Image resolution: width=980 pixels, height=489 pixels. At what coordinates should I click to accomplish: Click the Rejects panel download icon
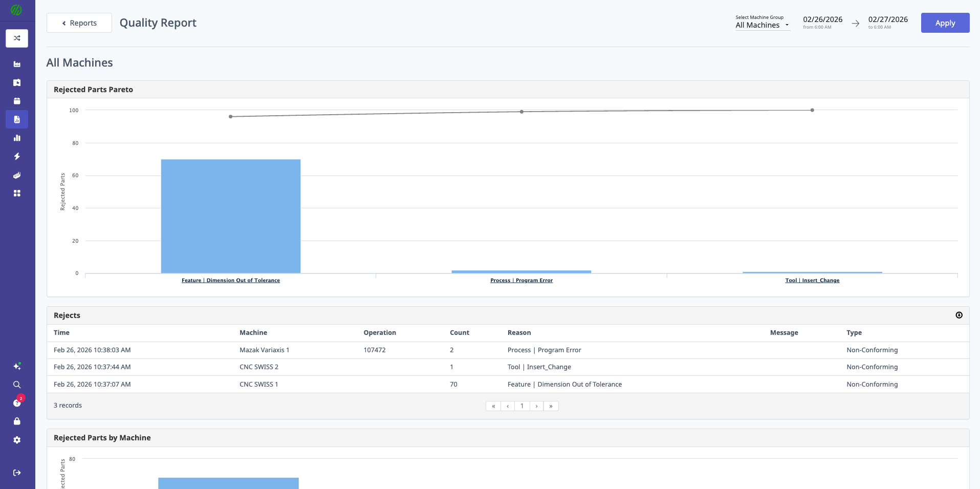pyautogui.click(x=959, y=315)
